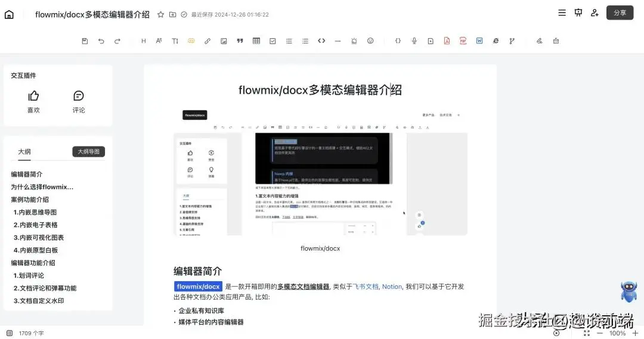Click the highlighted flowmix/docx tag in paragraph
The width and height of the screenshot is (644, 339).
coord(198,287)
